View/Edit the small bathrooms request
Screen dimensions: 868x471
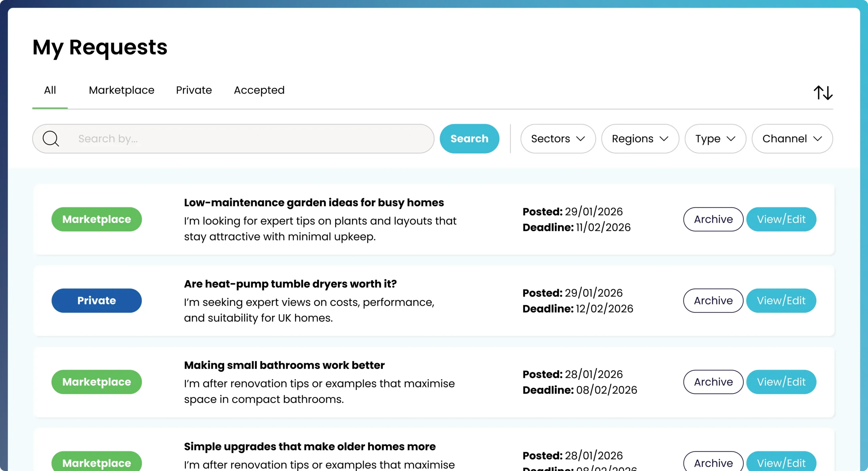[781, 382]
